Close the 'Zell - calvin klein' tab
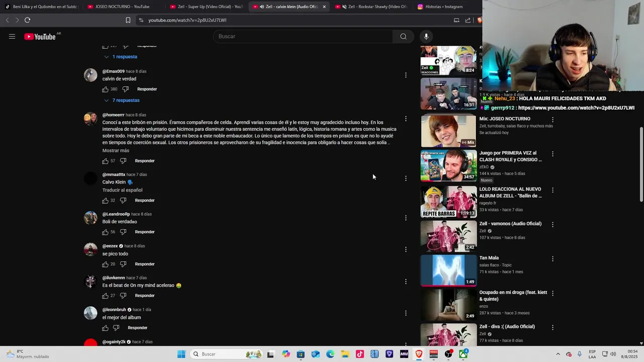 point(324,7)
